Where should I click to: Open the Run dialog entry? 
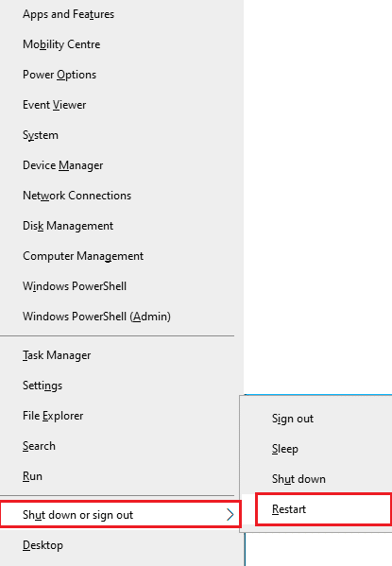[x=121, y=476]
